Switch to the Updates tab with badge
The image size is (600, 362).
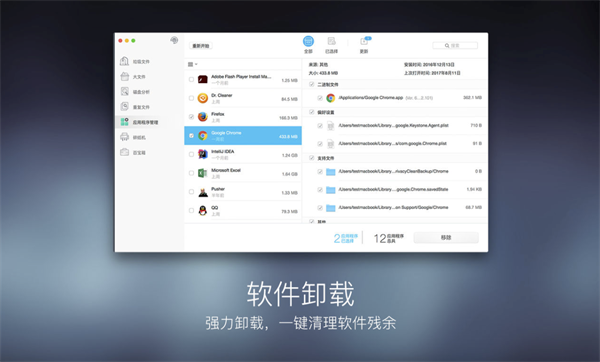(364, 45)
